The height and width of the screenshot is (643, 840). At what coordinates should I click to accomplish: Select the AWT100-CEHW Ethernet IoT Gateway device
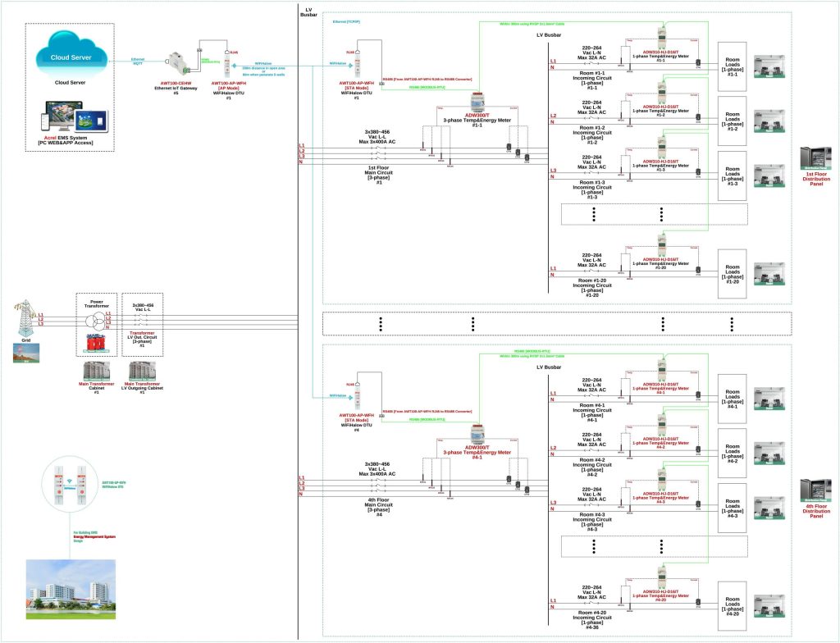[180, 62]
